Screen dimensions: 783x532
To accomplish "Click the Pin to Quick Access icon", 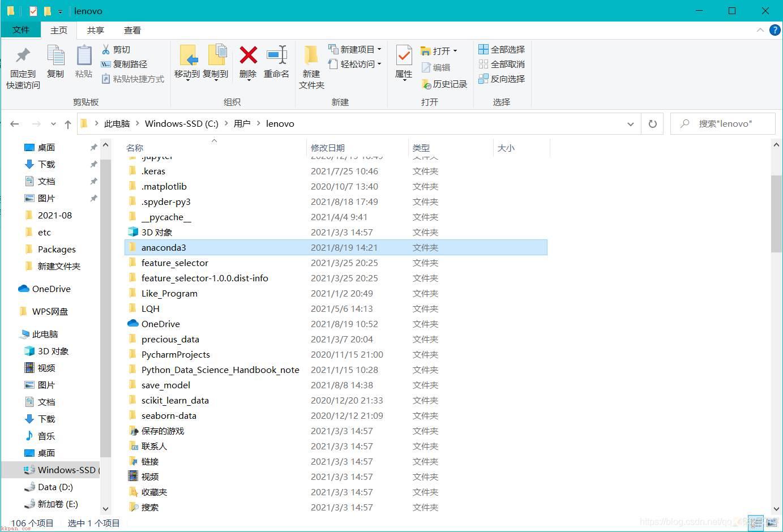I will (23, 56).
